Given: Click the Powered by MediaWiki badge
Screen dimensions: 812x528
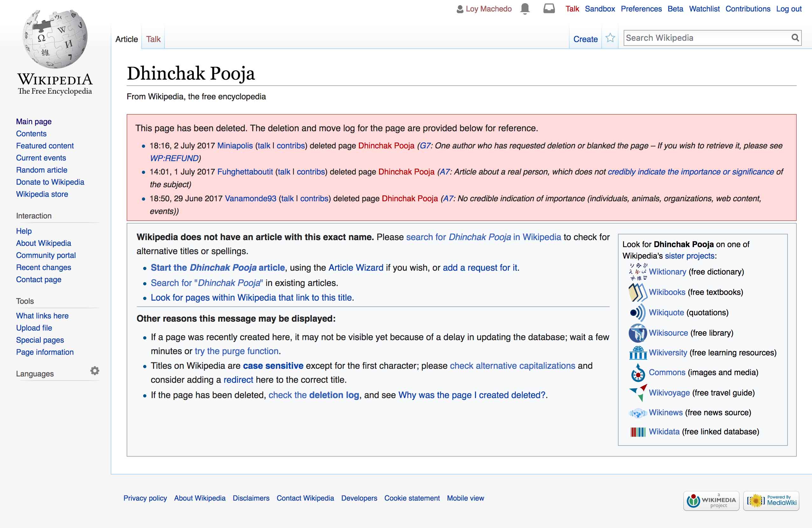Looking at the screenshot, I should 771,501.
